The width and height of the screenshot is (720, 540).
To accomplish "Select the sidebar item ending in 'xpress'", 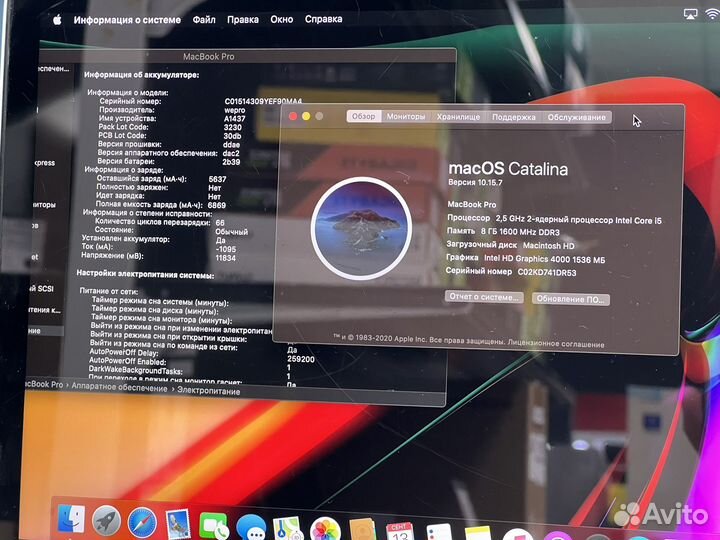I will click(45, 163).
